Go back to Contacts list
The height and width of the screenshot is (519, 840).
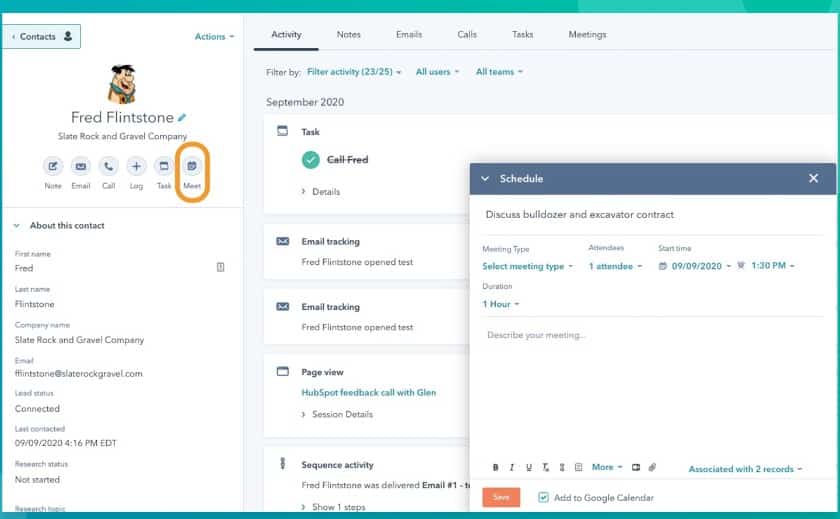point(41,36)
